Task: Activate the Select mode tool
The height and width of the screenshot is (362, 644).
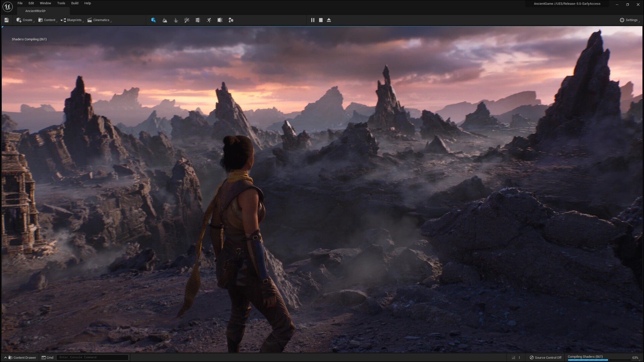Action: [x=153, y=20]
